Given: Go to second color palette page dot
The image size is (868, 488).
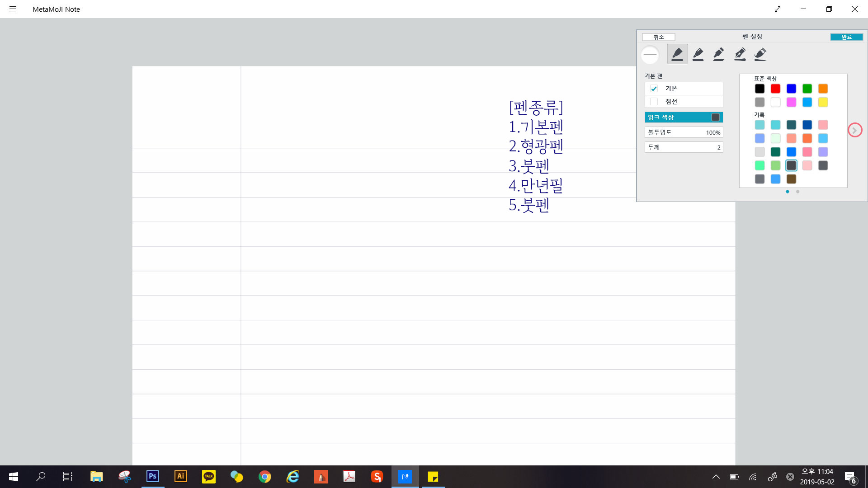Looking at the screenshot, I should [797, 192].
